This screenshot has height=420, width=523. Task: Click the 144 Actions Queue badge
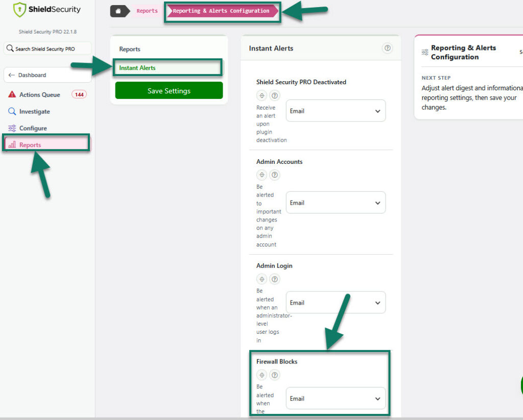point(79,95)
